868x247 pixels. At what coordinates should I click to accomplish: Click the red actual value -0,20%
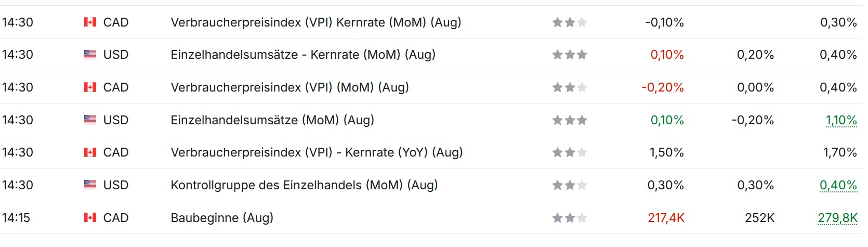(663, 87)
